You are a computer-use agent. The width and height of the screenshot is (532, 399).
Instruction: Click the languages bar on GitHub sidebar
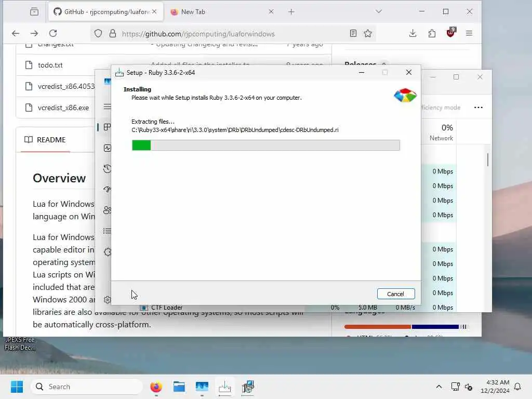click(405, 327)
